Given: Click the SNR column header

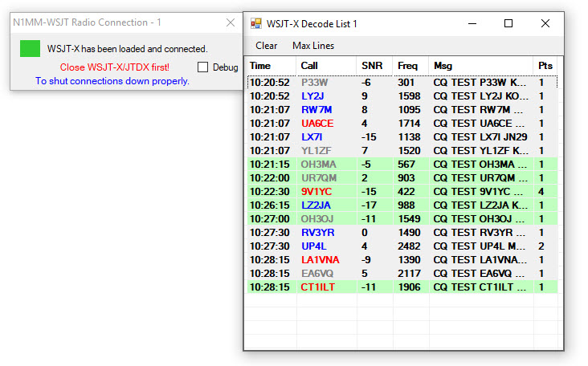Looking at the screenshot, I should tap(374, 66).
